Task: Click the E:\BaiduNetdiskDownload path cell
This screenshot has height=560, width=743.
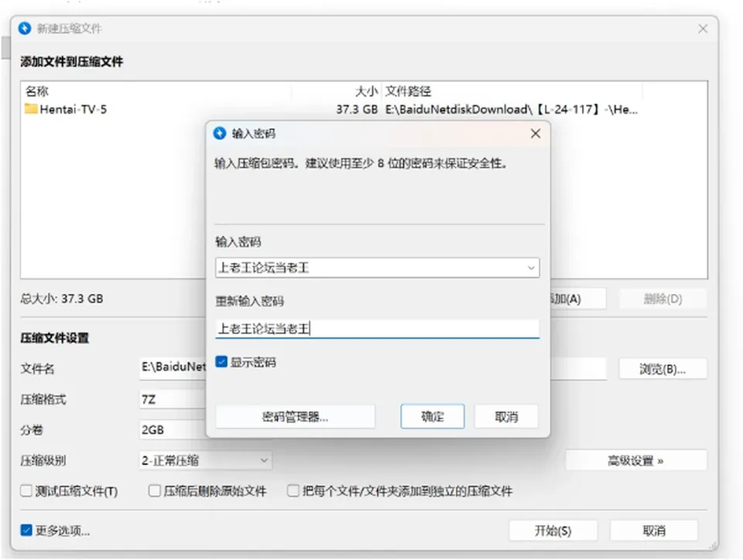Action: click(x=512, y=109)
